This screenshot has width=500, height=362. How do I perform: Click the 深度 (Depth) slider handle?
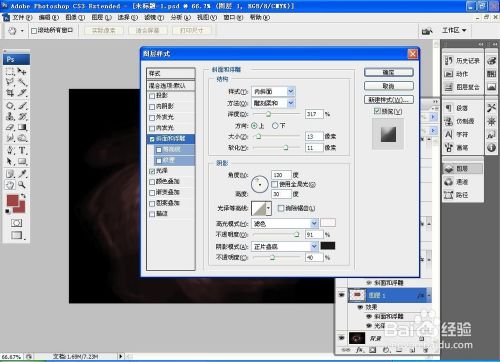click(x=268, y=114)
